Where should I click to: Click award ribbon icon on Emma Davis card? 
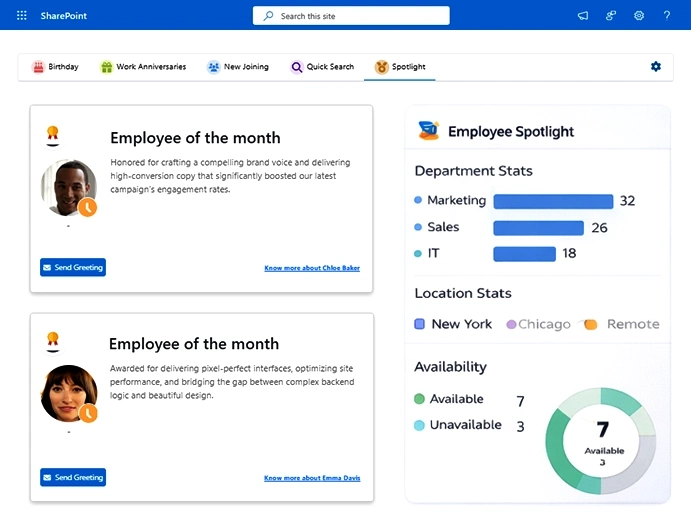[53, 342]
